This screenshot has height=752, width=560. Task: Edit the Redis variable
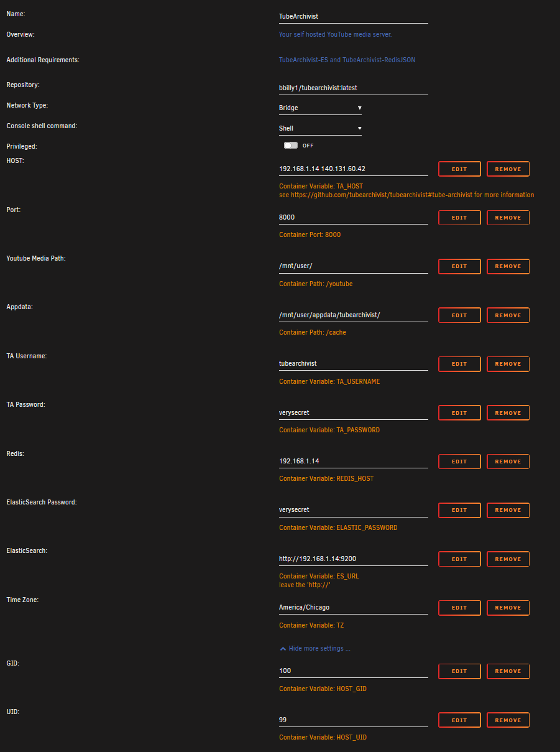click(459, 462)
